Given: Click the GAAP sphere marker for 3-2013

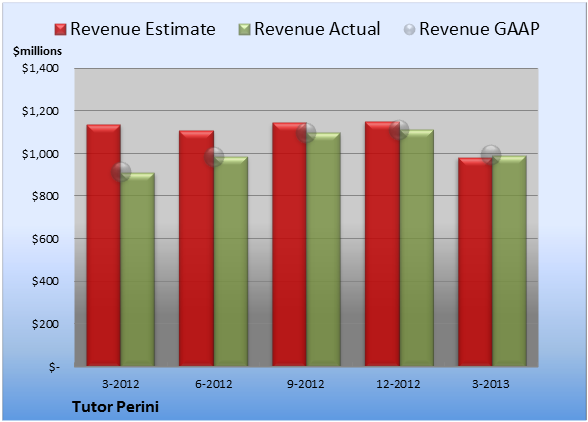Looking at the screenshot, I should click(x=491, y=155).
